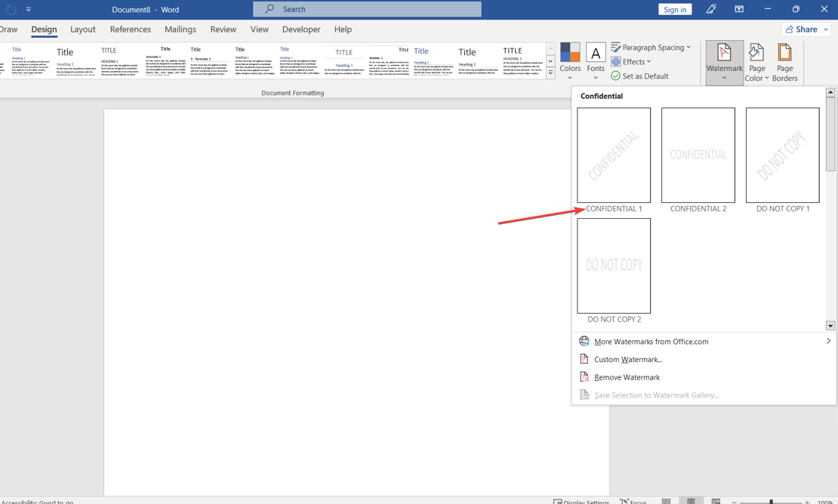The height and width of the screenshot is (504, 838).
Task: Click the globe icon for More Watermarks
Action: click(584, 341)
